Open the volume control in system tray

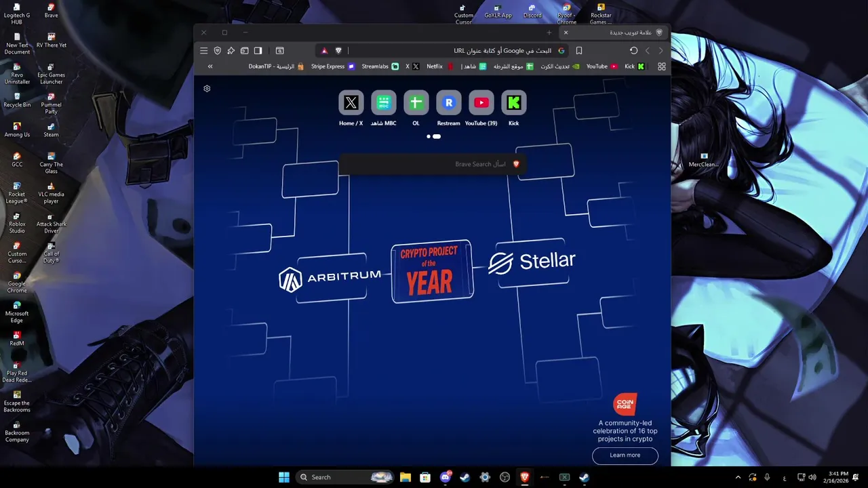(812, 477)
